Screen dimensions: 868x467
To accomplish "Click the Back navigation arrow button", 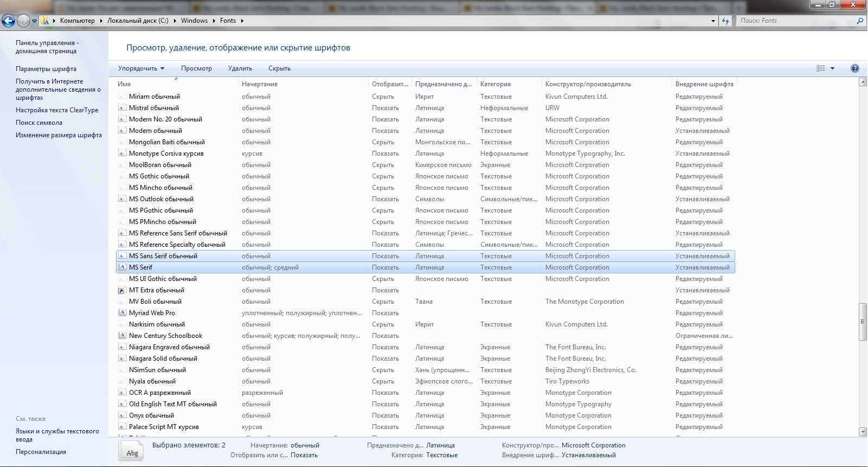I will [8, 21].
